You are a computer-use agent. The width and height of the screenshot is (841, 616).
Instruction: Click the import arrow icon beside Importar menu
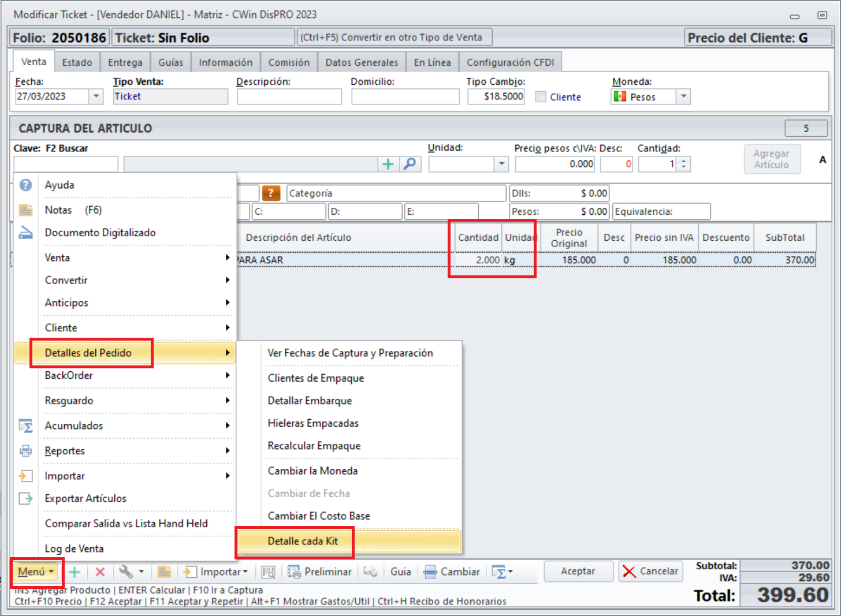(x=25, y=476)
